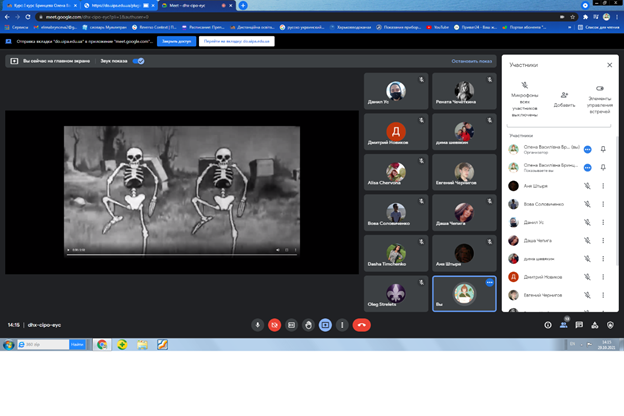
Task: Mute all participants' microphones in the panel
Action: (x=525, y=99)
